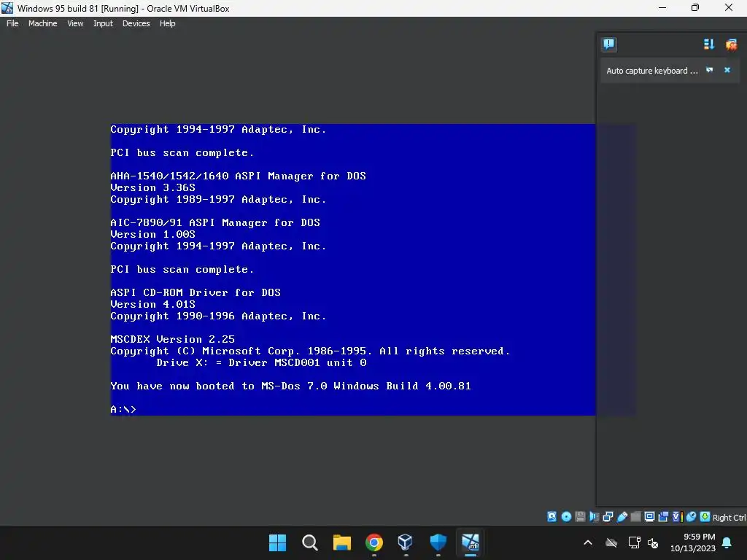Click the 'Drive X: = Driver MSCD001' line
747x560 pixels.
[x=261, y=362]
